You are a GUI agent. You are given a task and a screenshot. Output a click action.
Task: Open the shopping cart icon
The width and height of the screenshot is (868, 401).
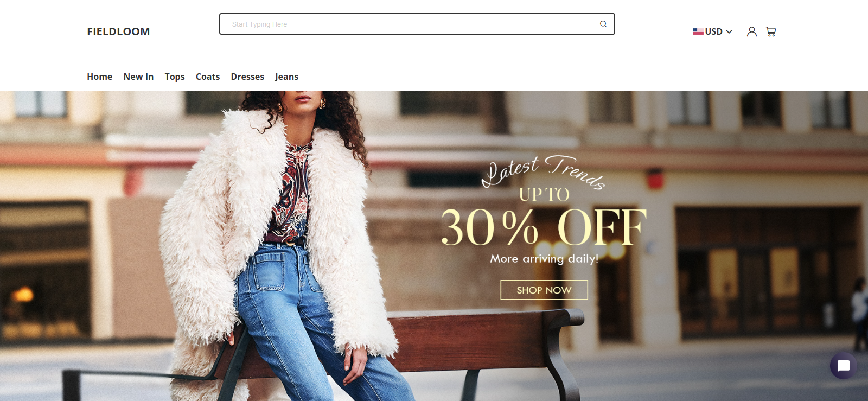point(771,31)
